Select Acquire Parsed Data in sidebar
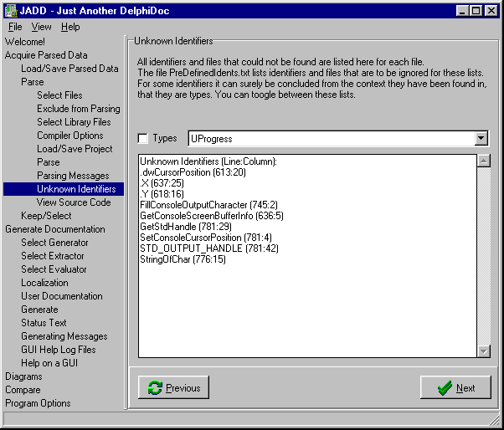 (x=46, y=55)
